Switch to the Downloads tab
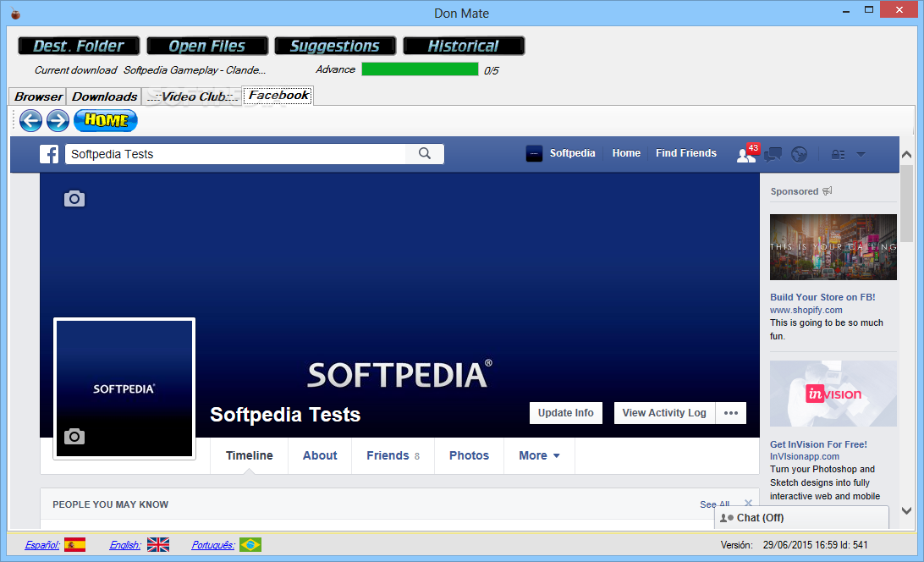This screenshot has width=924, height=562. tap(104, 96)
